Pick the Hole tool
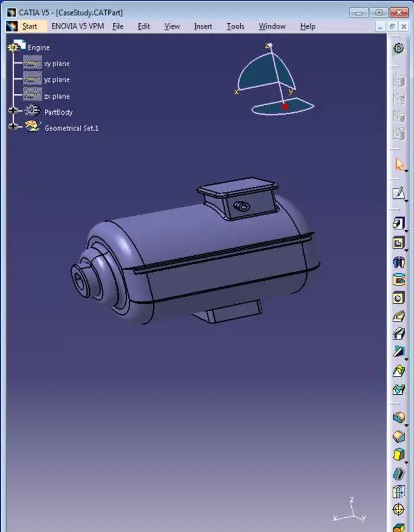 coord(399,298)
